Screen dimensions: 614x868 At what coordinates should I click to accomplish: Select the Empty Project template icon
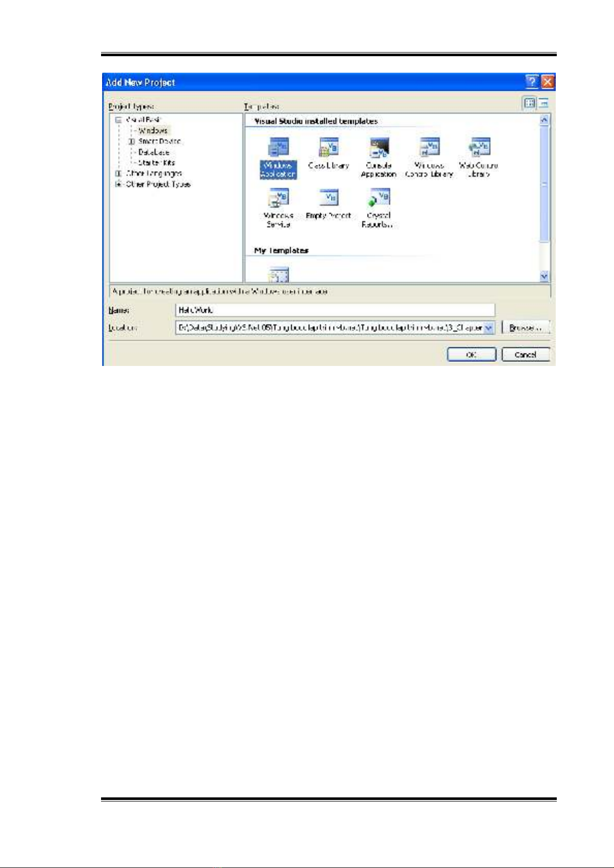[x=328, y=198]
